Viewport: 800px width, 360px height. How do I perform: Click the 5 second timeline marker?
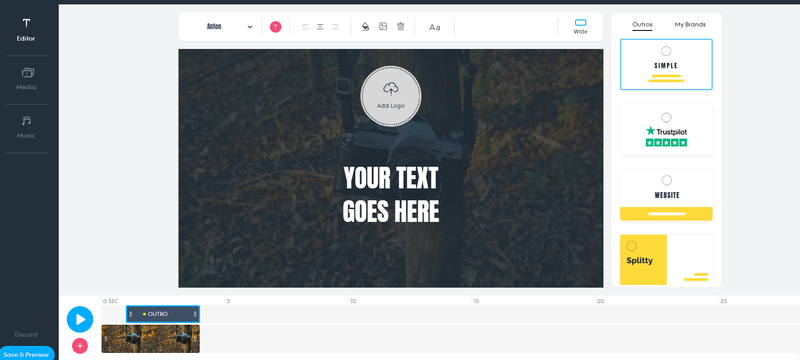[x=228, y=301]
